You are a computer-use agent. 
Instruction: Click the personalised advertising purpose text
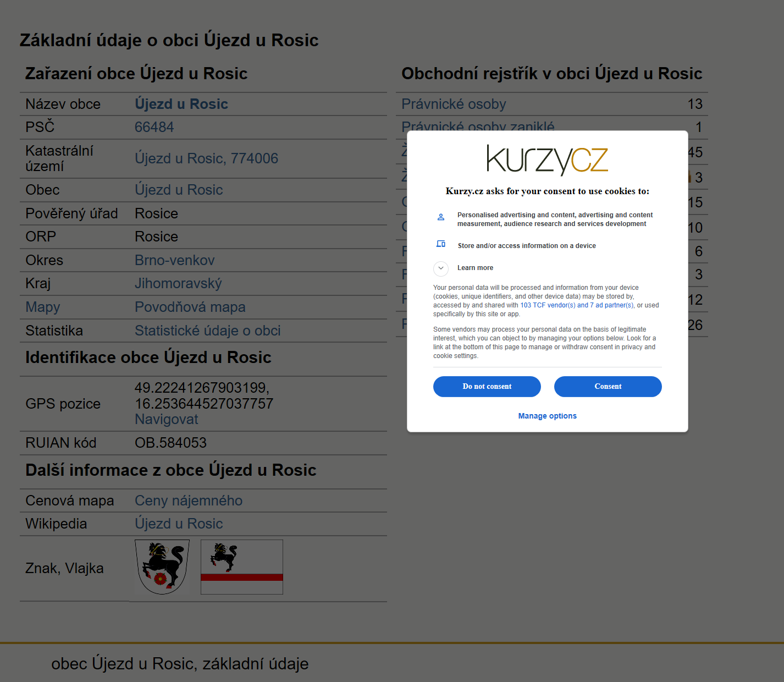(555, 219)
